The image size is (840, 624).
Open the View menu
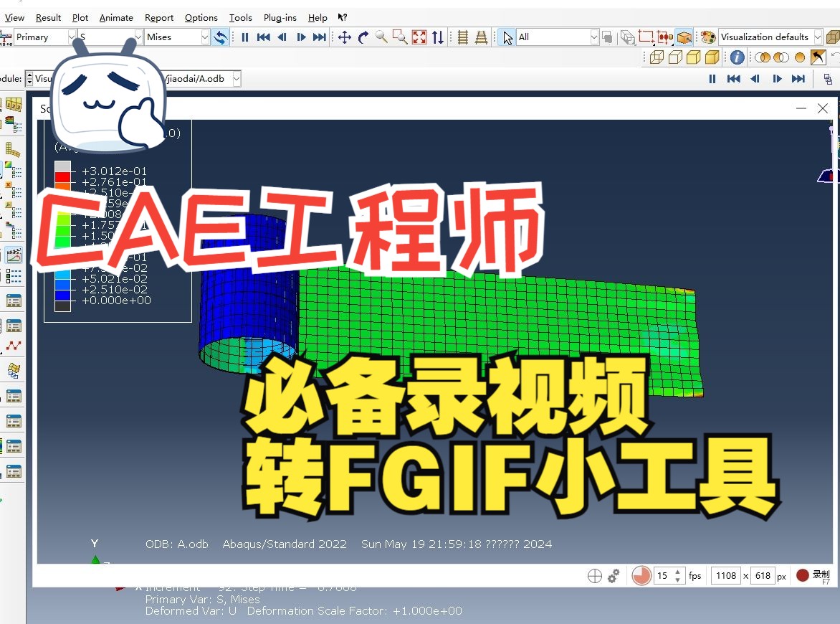point(14,18)
